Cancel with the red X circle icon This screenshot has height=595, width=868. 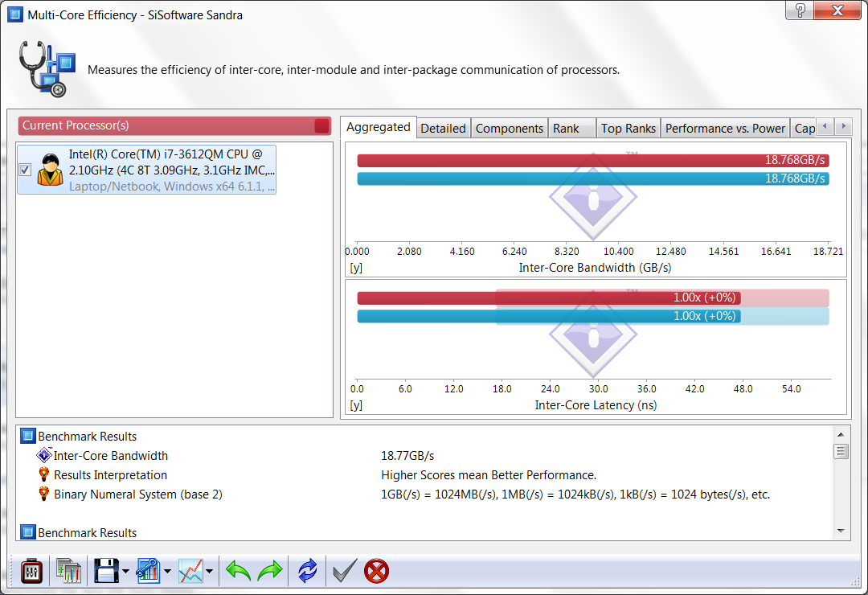(x=376, y=571)
